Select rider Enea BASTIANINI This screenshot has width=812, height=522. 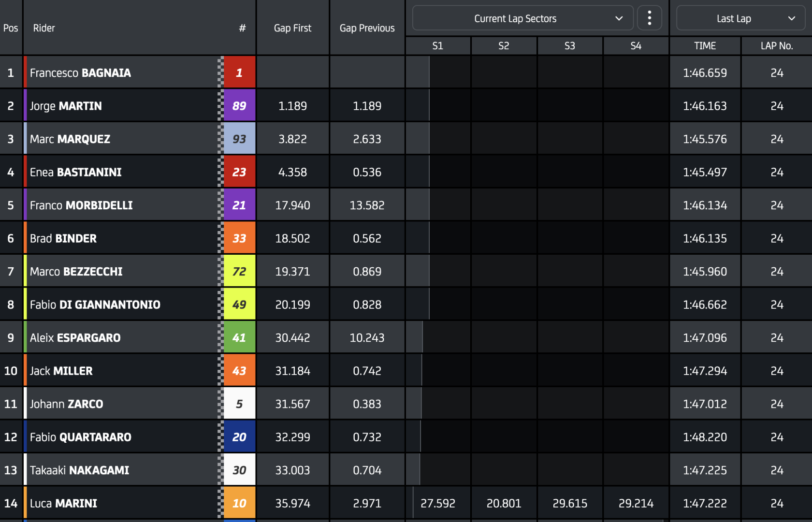click(x=76, y=172)
